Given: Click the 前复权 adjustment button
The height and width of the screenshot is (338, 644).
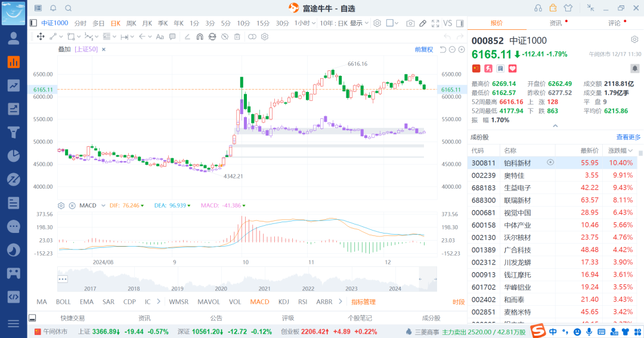Looking at the screenshot, I should pyautogui.click(x=424, y=50).
